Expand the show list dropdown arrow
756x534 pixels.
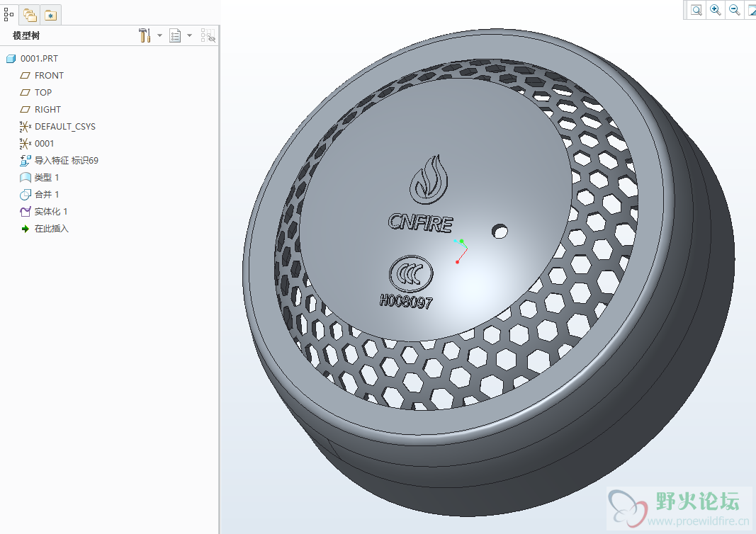[x=189, y=35]
